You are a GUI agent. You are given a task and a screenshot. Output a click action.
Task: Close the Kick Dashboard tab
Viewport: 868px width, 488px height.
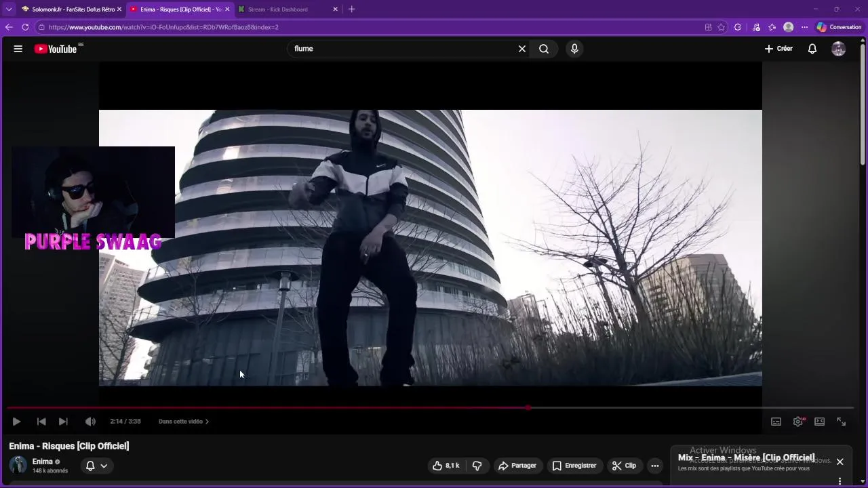(335, 9)
